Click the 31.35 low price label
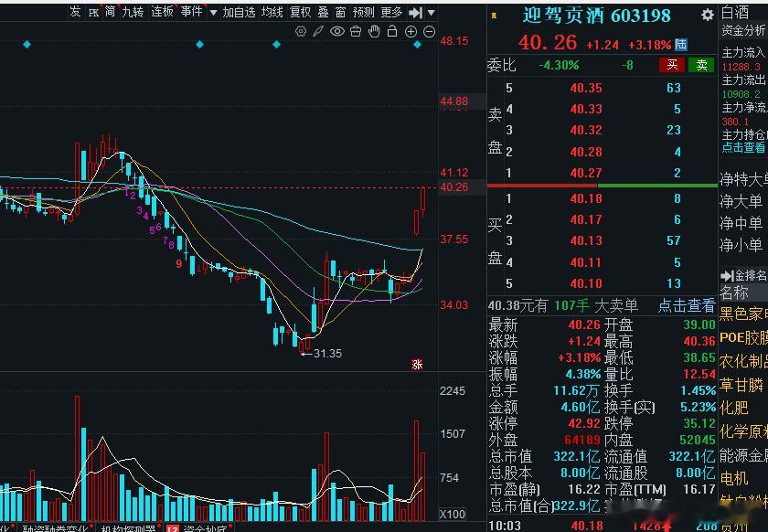The height and width of the screenshot is (532, 768). (x=327, y=353)
